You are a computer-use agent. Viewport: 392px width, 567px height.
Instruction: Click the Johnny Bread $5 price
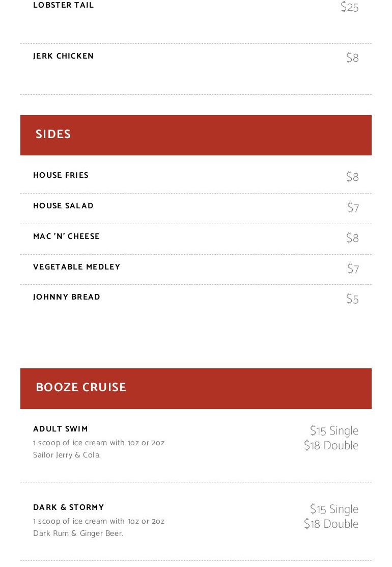click(x=352, y=299)
